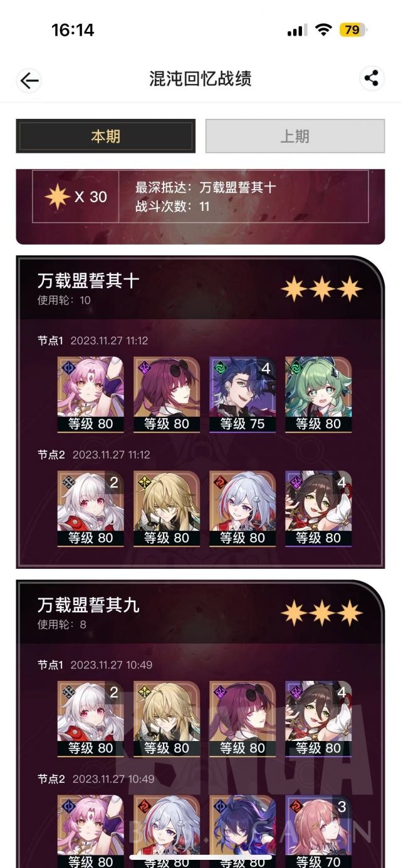
Task: Tap the 最深抵达：万载盟誓其十 text
Action: (206, 187)
